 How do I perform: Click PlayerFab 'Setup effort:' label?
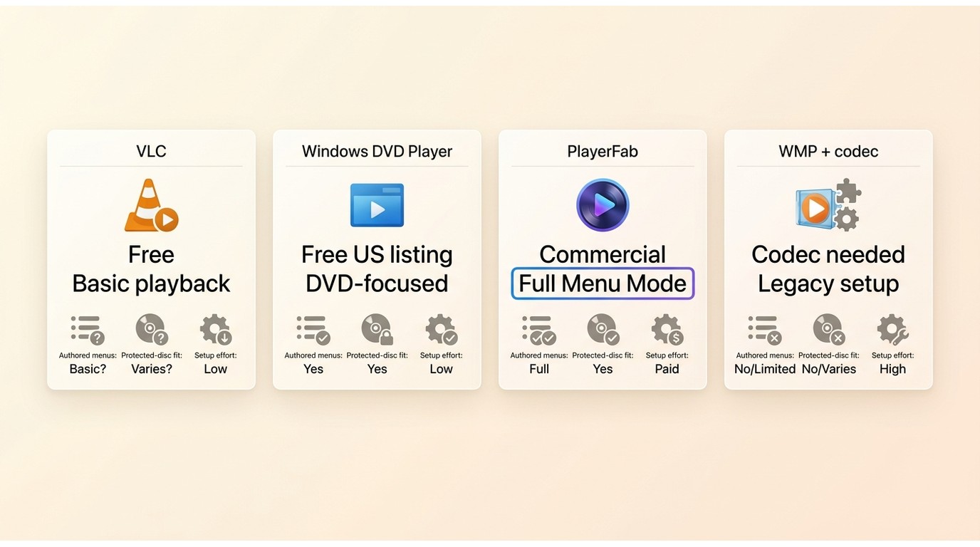[667, 355]
